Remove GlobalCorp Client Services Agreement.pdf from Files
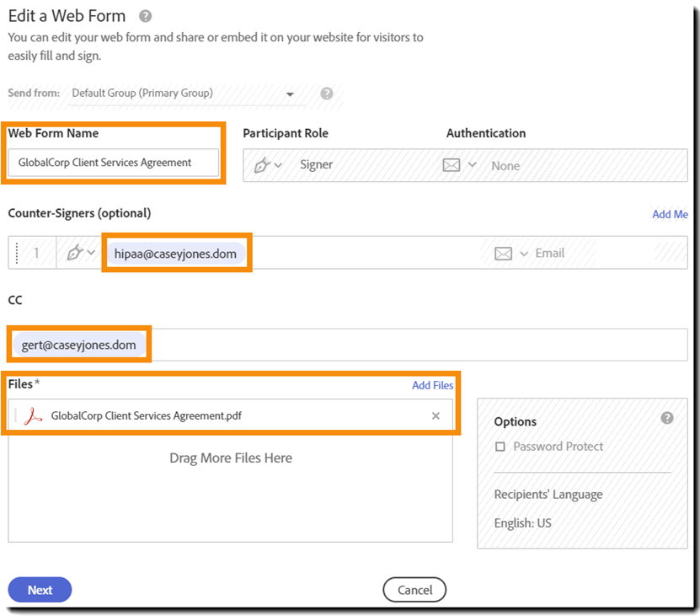Image resolution: width=700 pixels, height=616 pixels. click(x=435, y=415)
